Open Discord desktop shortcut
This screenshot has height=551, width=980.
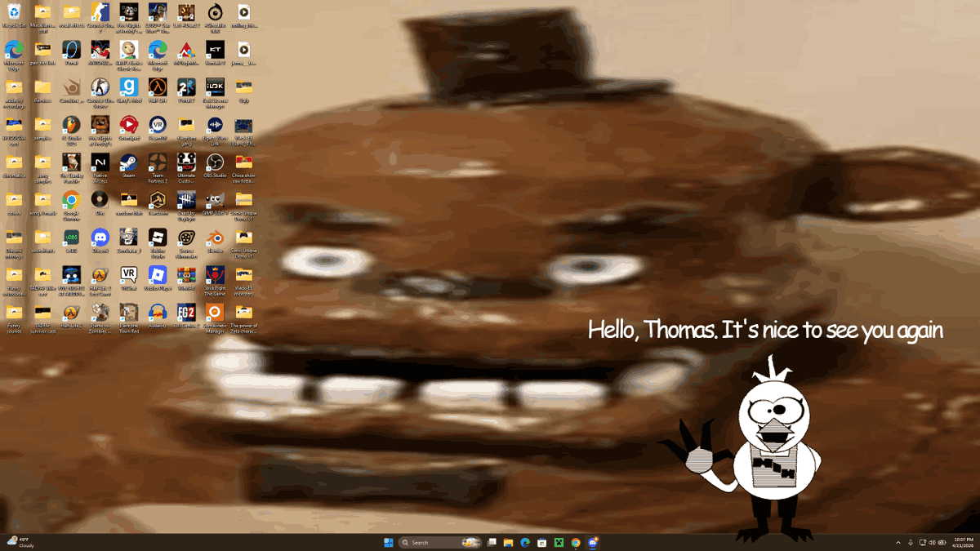[100, 241]
